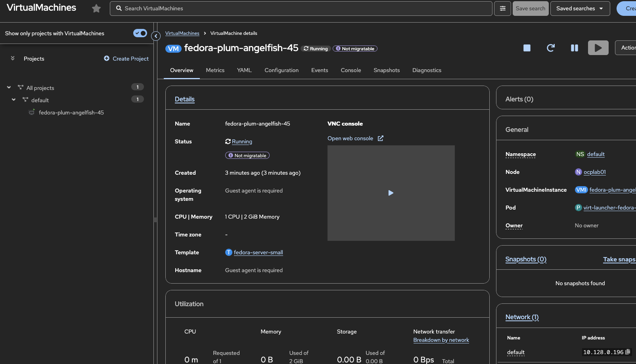This screenshot has width=636, height=364.
Task: Open advanced search filter icon
Action: coord(503,8)
